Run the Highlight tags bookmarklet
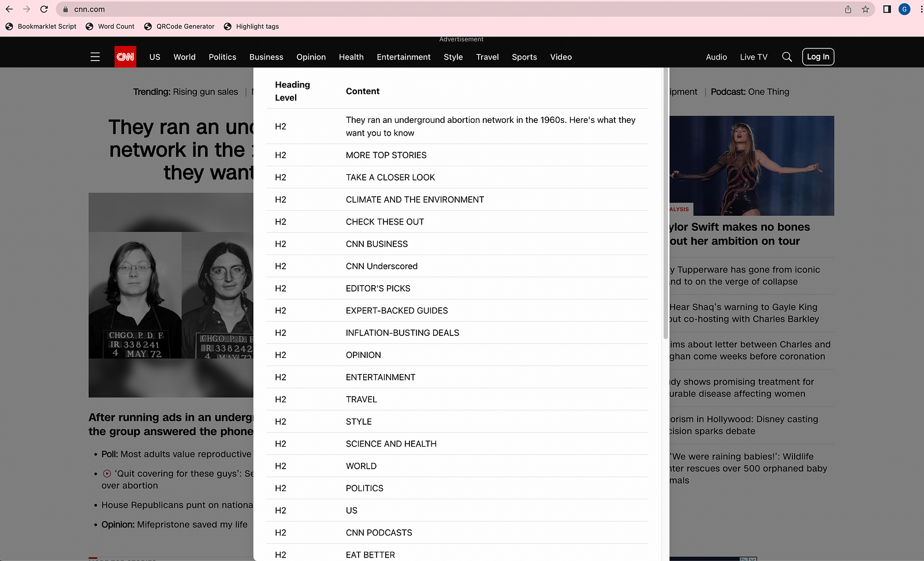The image size is (924, 561). pyautogui.click(x=251, y=27)
